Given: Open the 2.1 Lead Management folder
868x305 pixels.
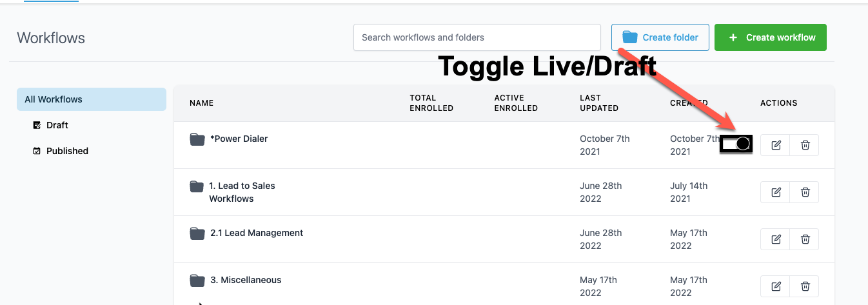Looking at the screenshot, I should coord(256,233).
